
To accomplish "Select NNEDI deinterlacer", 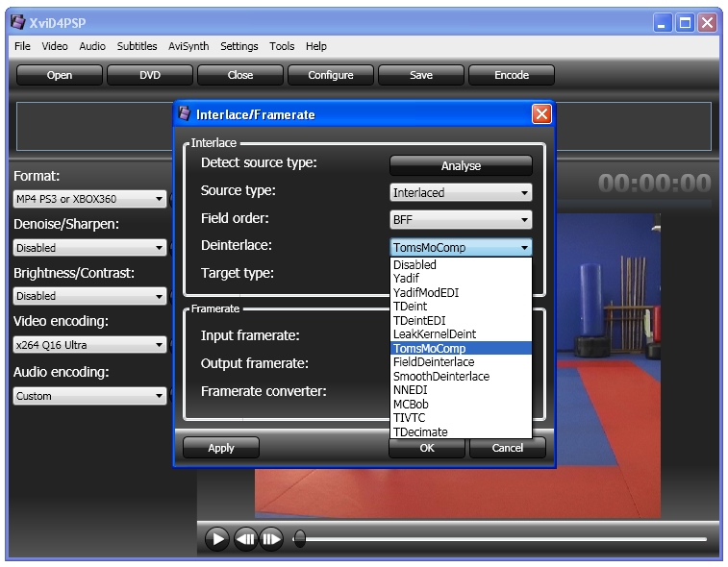I will pyautogui.click(x=461, y=390).
